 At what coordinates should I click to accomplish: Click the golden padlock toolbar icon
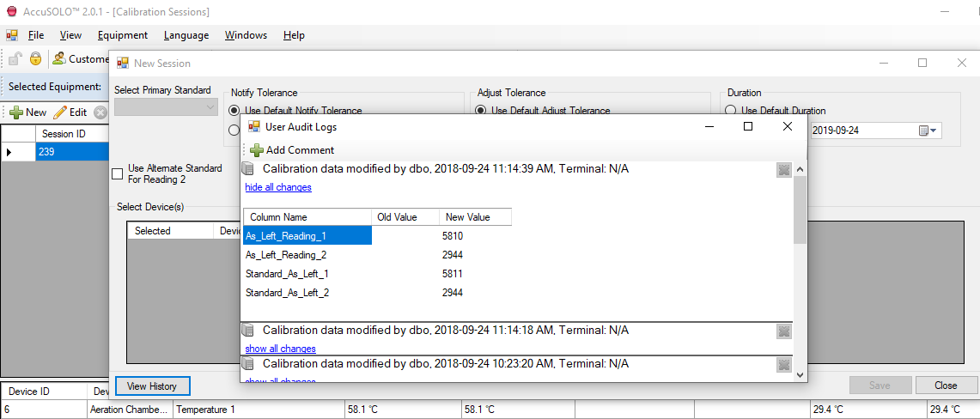35,59
